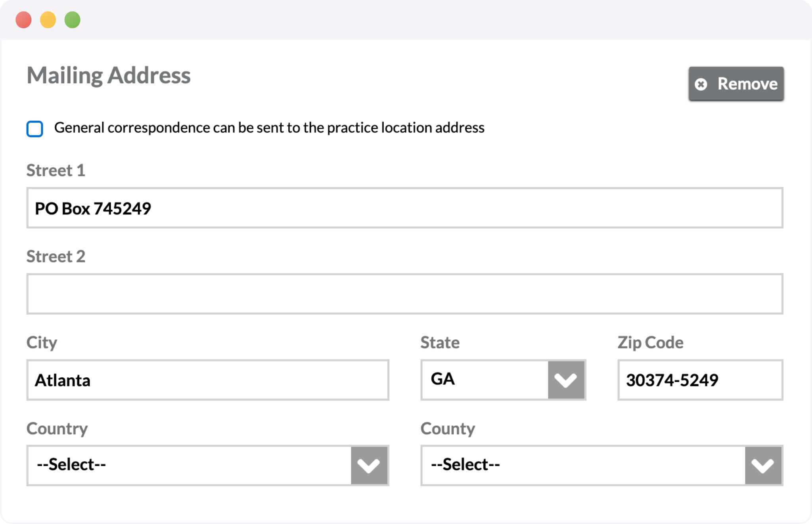Click the Zip Code label
Image resolution: width=812 pixels, height=524 pixels.
(650, 342)
